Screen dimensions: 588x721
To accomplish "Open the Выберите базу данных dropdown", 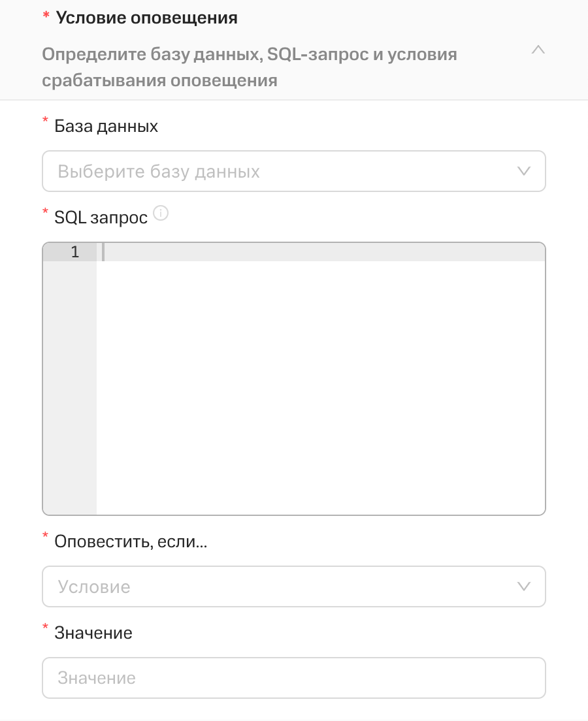I will click(x=293, y=171).
